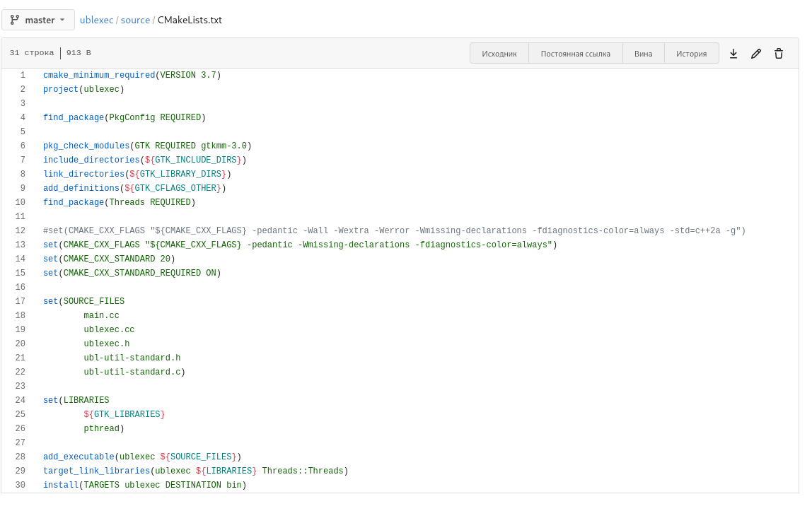Click the pkg_check_modules command on line 6
Viewport: 812px width, 511px height.
(x=86, y=146)
